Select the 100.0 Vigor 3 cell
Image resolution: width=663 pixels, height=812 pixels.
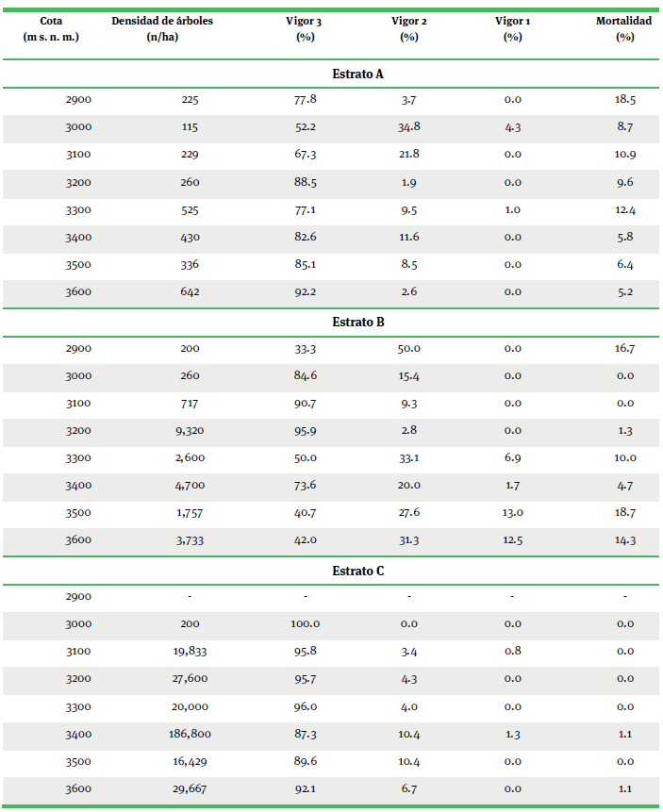pyautogui.click(x=305, y=623)
